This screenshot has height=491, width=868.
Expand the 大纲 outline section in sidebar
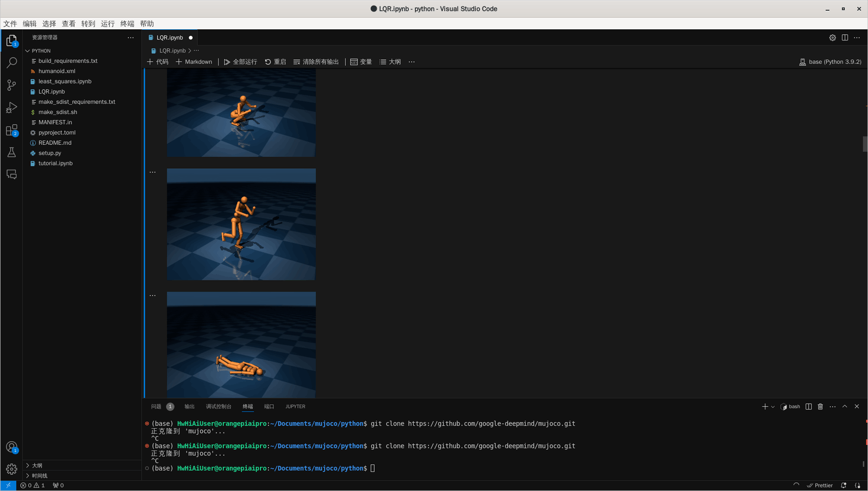tap(82, 466)
